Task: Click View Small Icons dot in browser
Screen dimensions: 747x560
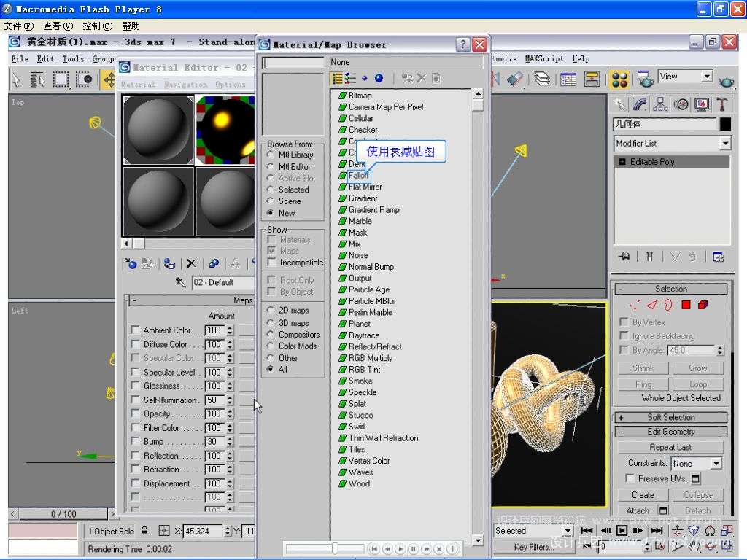Action: pos(365,79)
